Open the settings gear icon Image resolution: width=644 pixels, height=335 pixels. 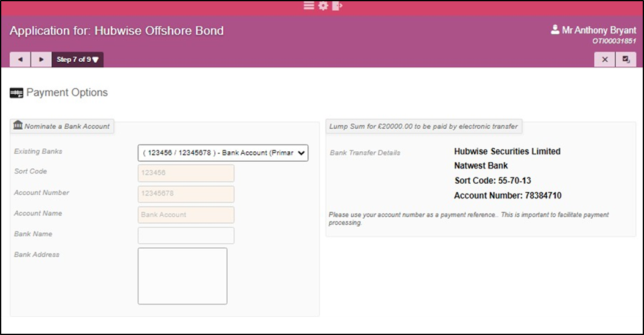click(x=323, y=6)
